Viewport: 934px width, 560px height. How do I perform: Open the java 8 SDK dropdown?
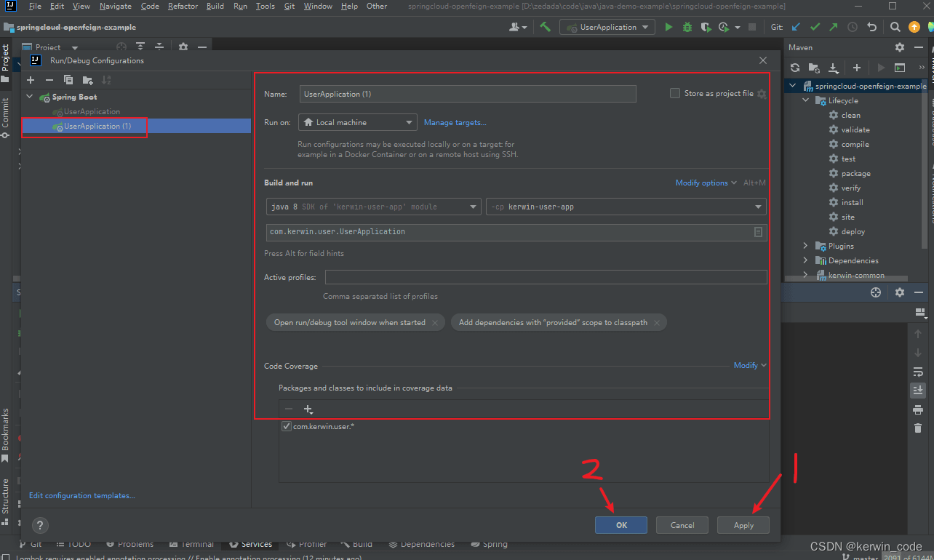click(374, 207)
